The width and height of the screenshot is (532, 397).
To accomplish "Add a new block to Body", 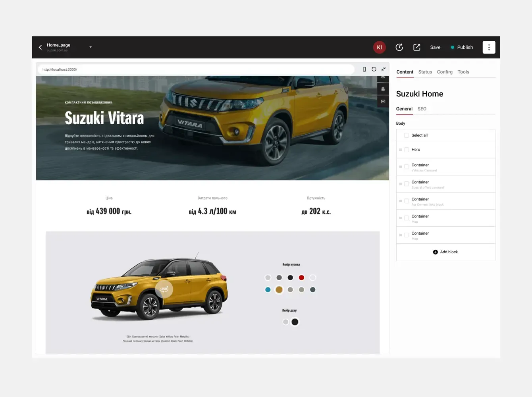I will tap(445, 252).
